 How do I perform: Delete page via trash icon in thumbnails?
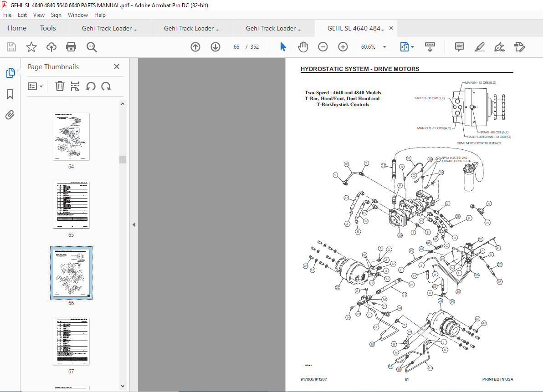point(59,86)
